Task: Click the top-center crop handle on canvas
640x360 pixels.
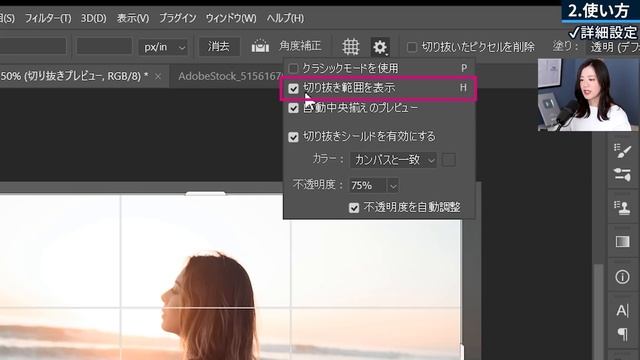Action: 205,193
